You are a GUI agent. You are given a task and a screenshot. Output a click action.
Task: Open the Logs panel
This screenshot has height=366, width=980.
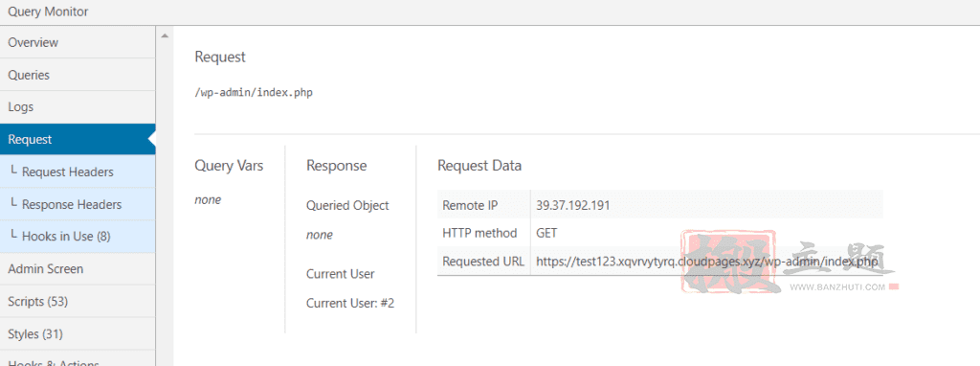pos(78,107)
